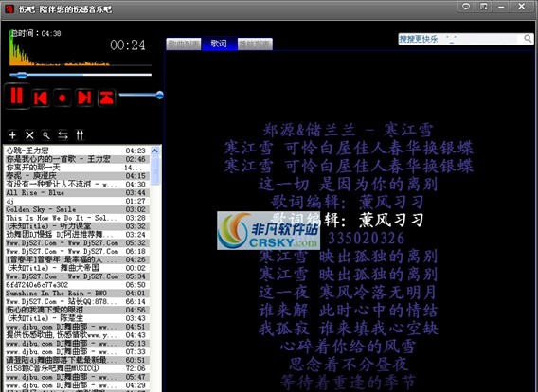This screenshot has height=392, width=538.
Task: Select (未知Title) - 听力课堂
Action: [77, 226]
